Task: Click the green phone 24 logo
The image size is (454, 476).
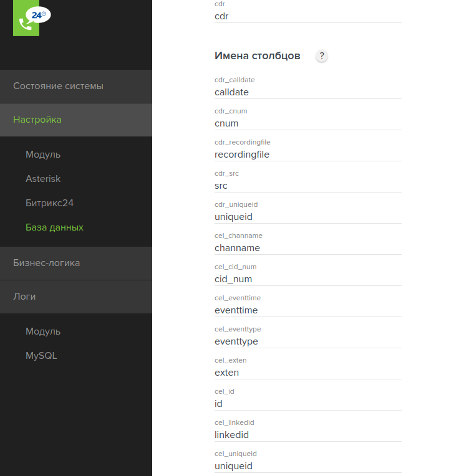Action: (32, 18)
